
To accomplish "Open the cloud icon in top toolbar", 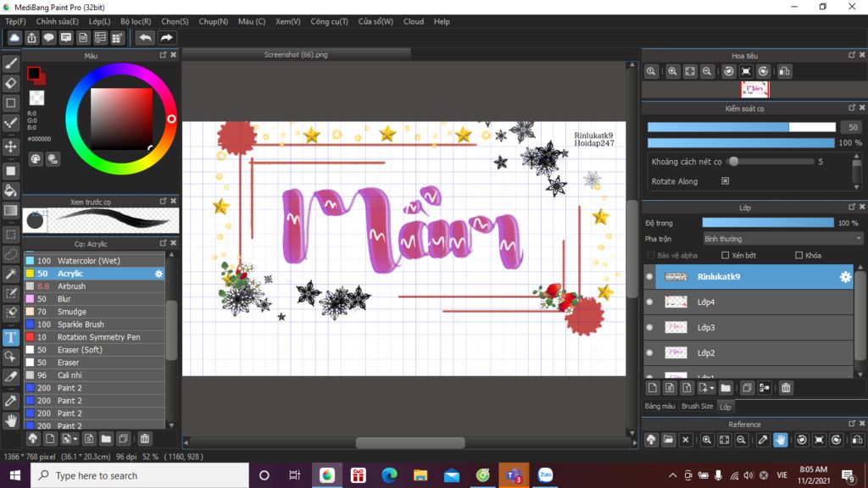I will tap(14, 37).
